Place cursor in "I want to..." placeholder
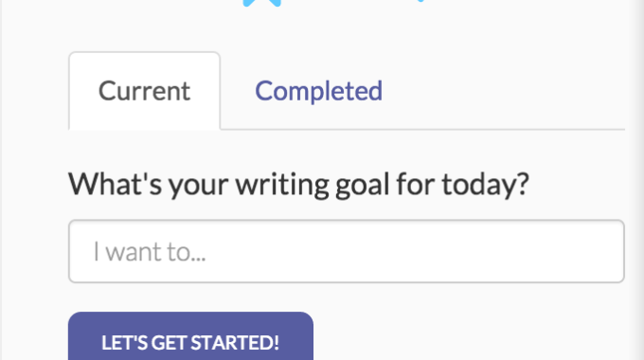The height and width of the screenshot is (360, 644). tap(347, 251)
